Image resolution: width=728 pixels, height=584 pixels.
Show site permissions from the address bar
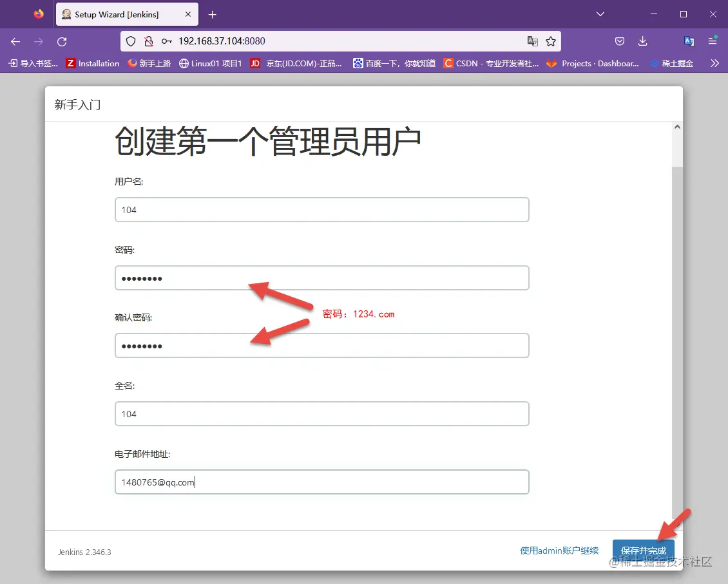(x=149, y=41)
